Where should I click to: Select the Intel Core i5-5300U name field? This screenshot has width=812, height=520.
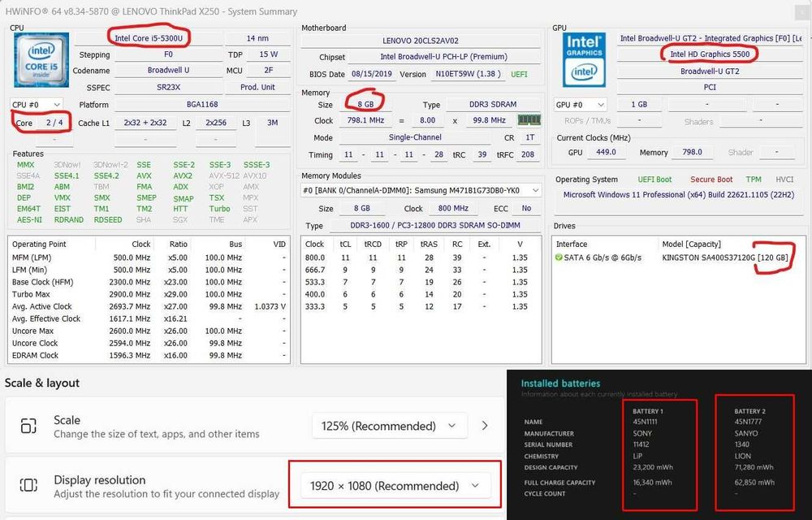click(x=149, y=38)
